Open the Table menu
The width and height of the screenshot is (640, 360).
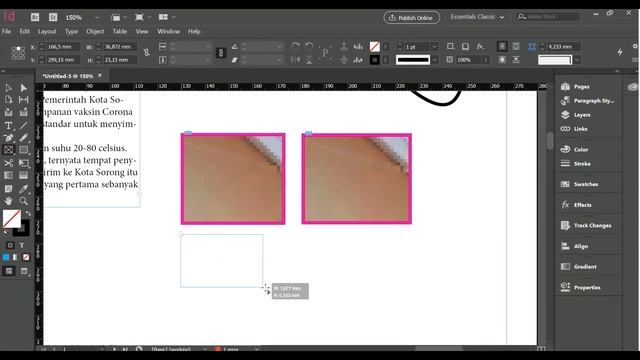click(120, 31)
